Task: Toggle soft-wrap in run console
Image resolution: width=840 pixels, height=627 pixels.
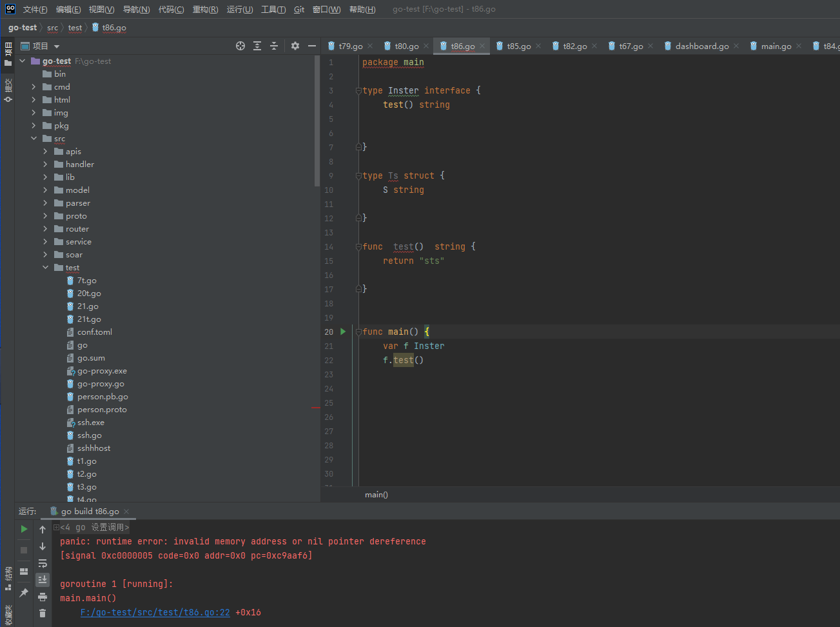Action: [x=43, y=563]
